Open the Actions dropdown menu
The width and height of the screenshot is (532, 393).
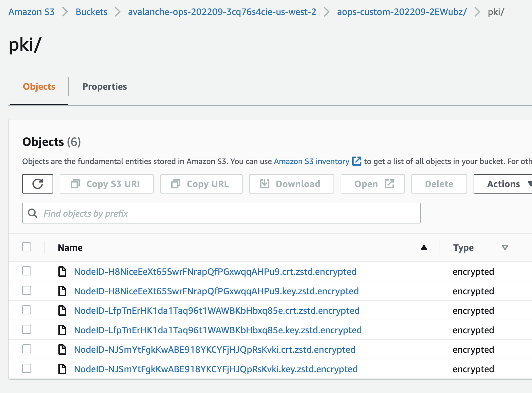503,184
